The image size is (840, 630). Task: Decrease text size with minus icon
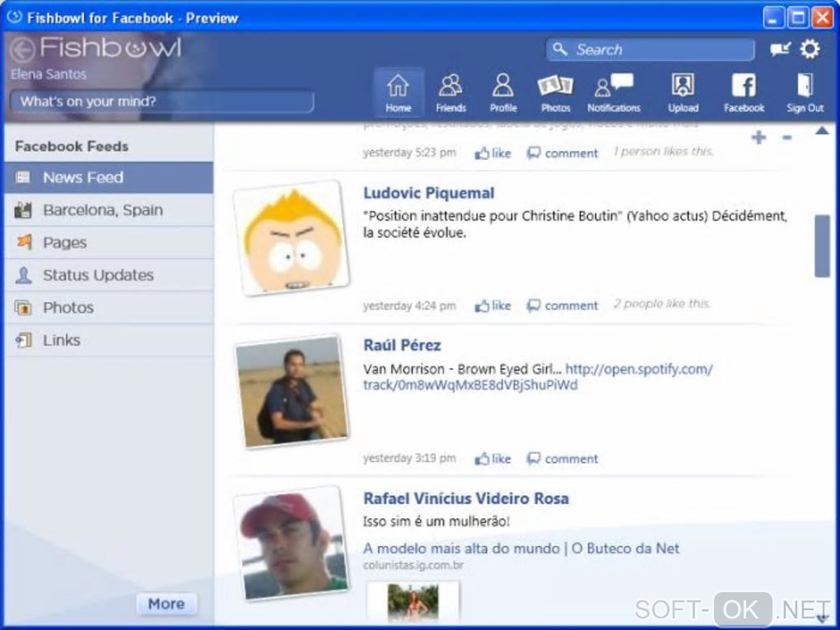tap(786, 138)
